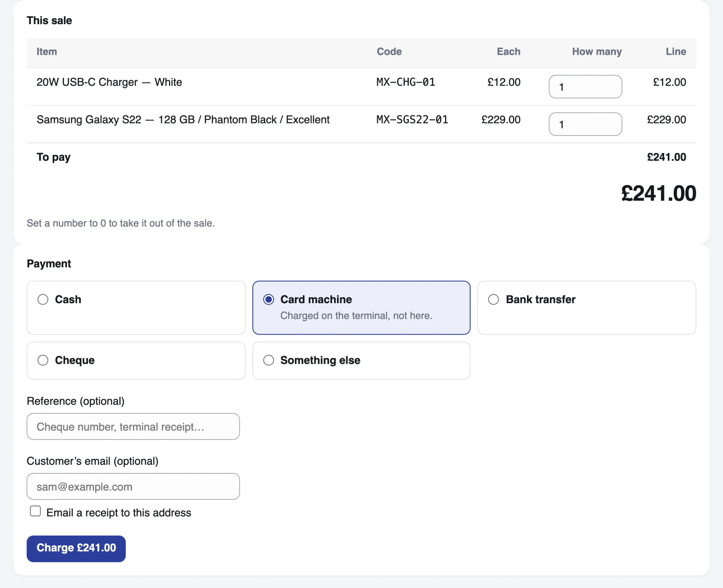The width and height of the screenshot is (723, 588).
Task: Edit quantity for 20W USB-C Charger
Action: coord(585,87)
